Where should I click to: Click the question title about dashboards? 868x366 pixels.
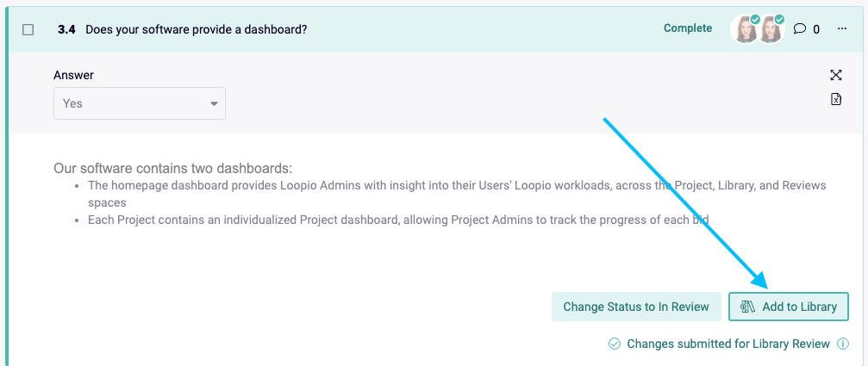196,30
